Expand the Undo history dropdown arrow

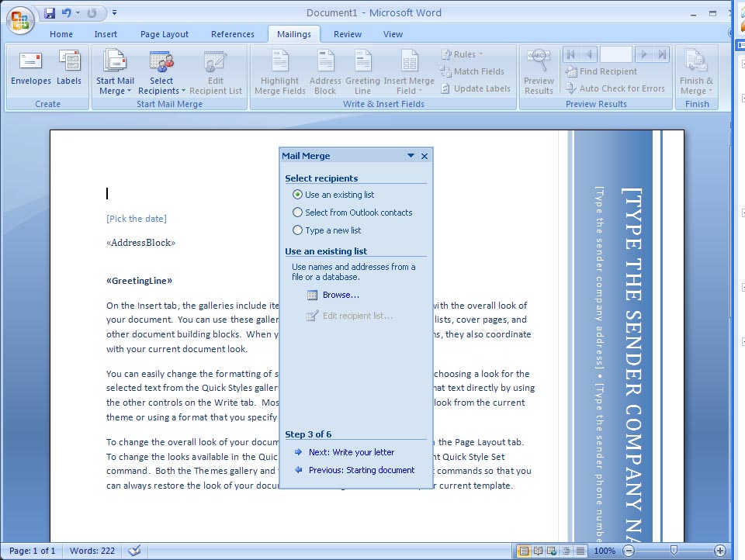tap(78, 13)
